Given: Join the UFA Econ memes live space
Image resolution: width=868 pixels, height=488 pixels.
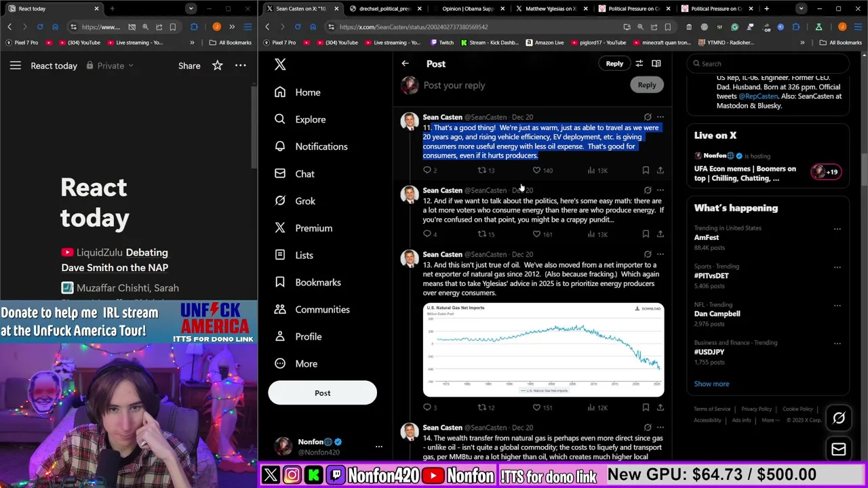Looking at the screenshot, I should coord(768,167).
